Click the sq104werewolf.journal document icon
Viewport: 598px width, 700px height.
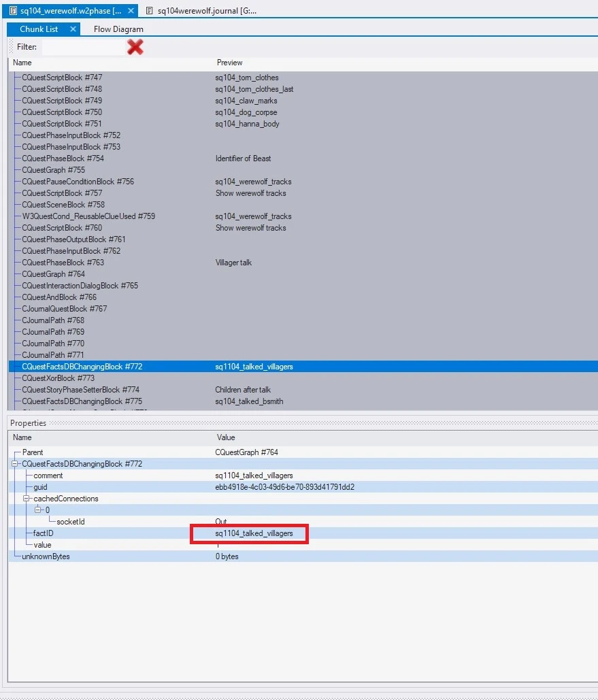coord(149,11)
